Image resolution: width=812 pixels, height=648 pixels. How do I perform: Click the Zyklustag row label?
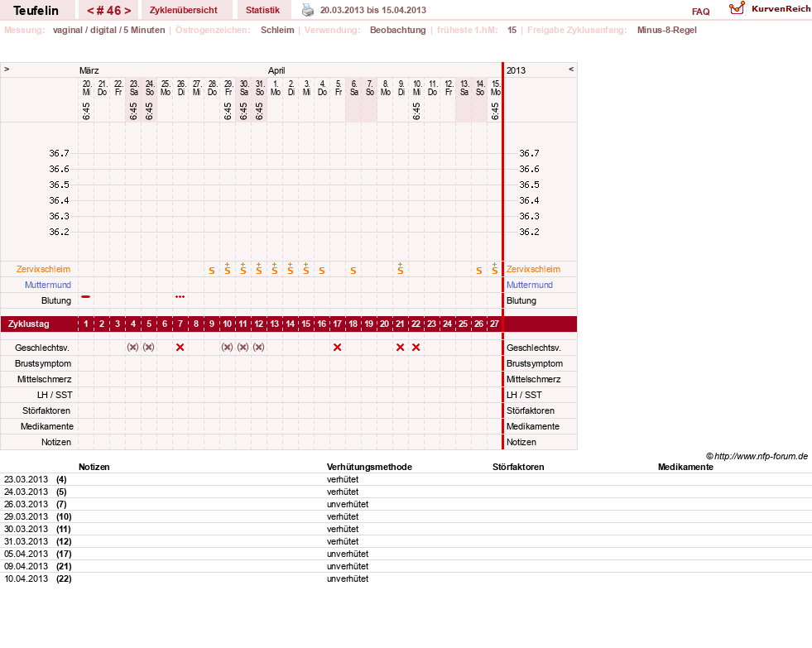(x=28, y=324)
